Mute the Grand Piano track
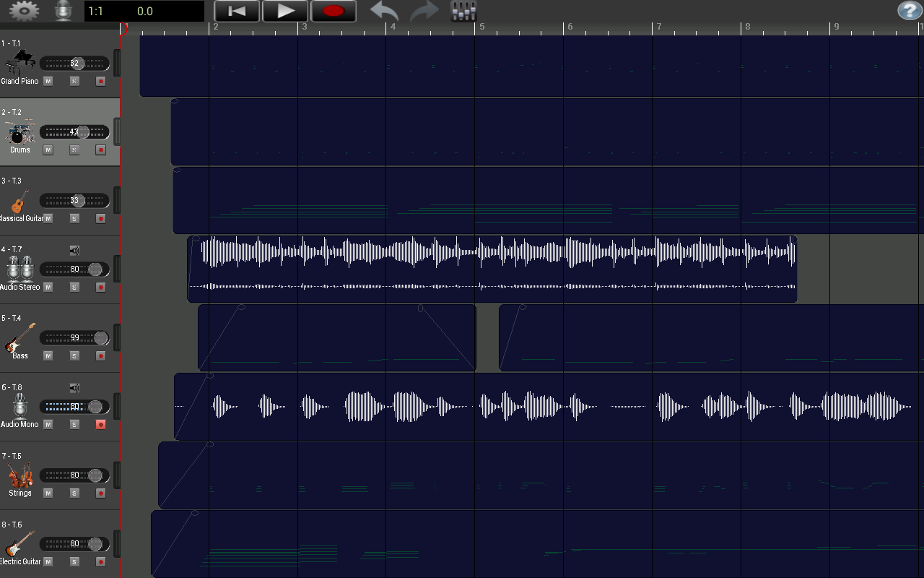Image resolution: width=924 pixels, height=578 pixels. [x=48, y=81]
